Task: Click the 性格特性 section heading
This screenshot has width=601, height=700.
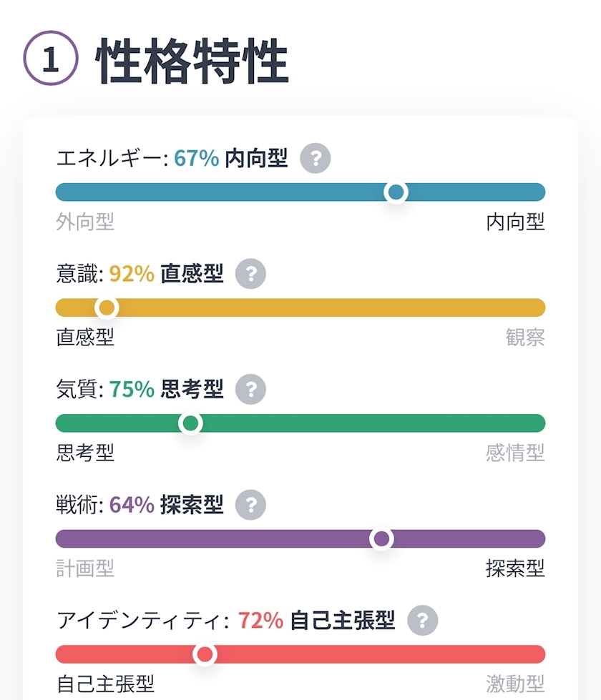Action: 192,61
